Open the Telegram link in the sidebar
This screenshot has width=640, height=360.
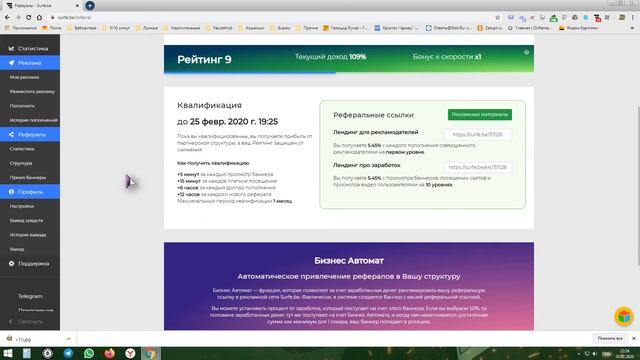coord(30,296)
